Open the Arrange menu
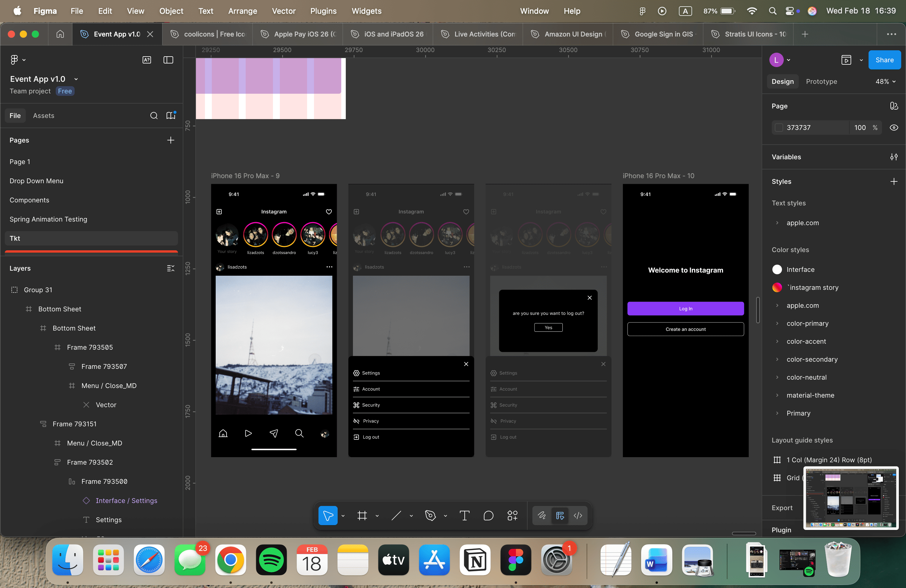906x588 pixels. pos(242,11)
